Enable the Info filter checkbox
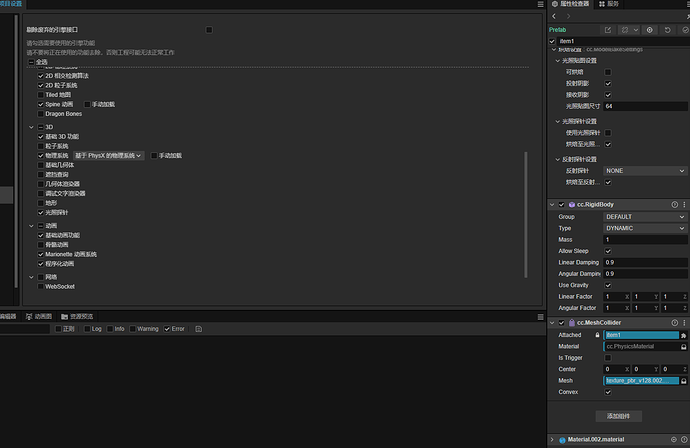 110,329
